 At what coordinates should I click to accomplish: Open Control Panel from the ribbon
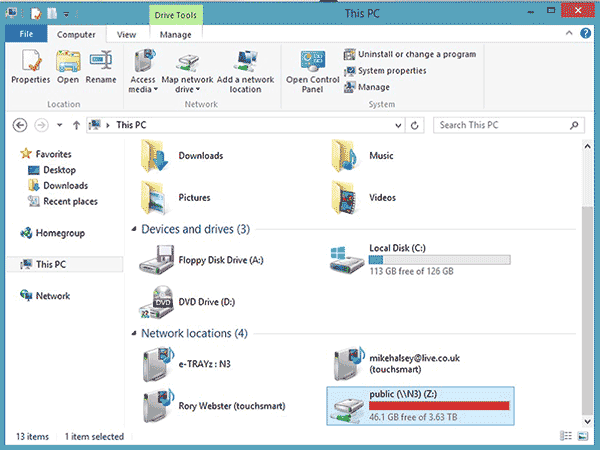point(311,68)
